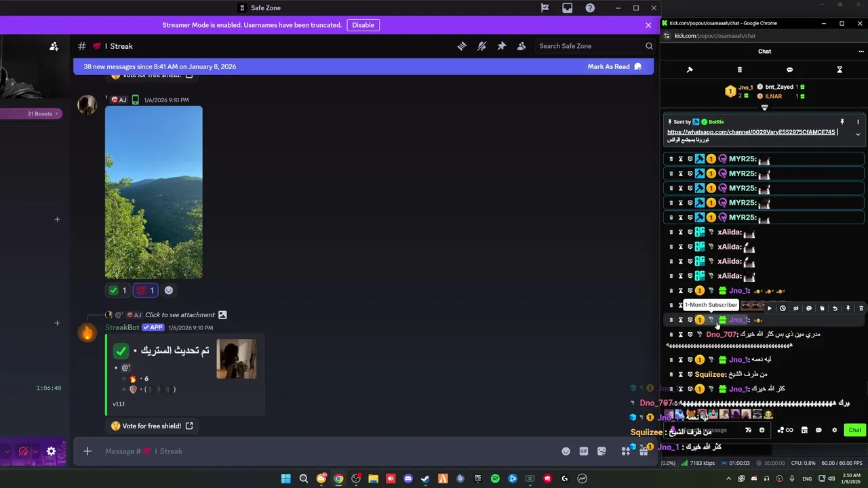Show member list in Discord header

click(521, 46)
